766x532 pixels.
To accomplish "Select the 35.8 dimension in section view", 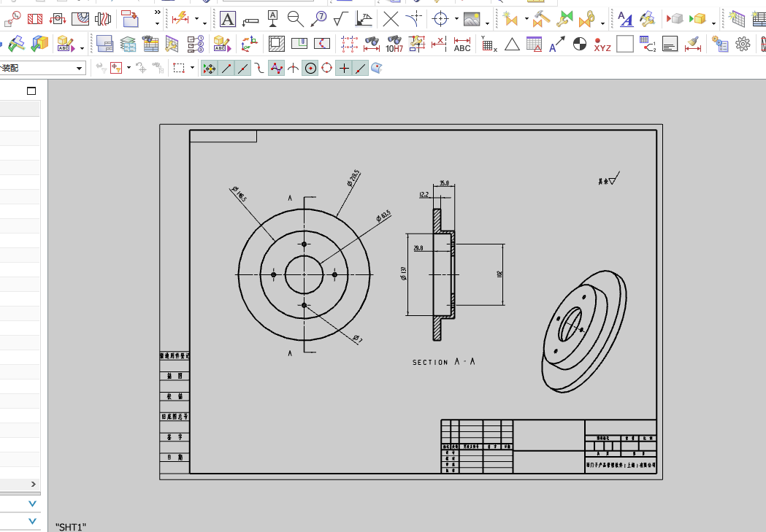I will tap(443, 183).
